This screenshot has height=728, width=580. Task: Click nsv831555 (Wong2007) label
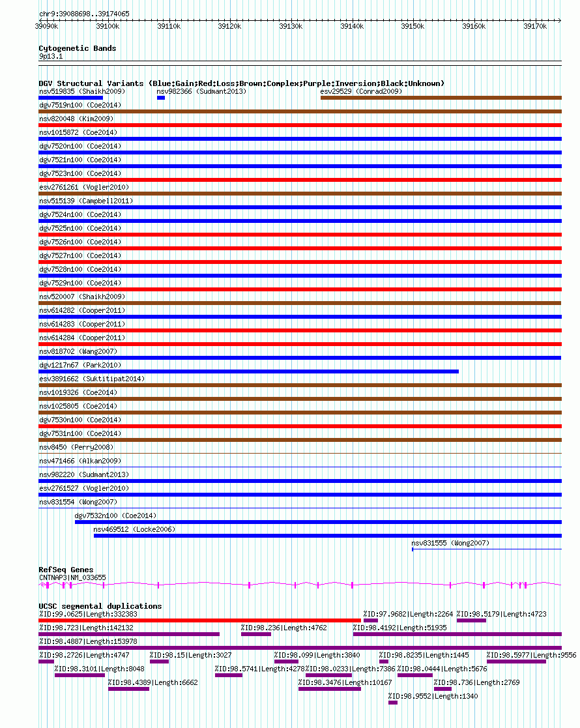pyautogui.click(x=450, y=543)
